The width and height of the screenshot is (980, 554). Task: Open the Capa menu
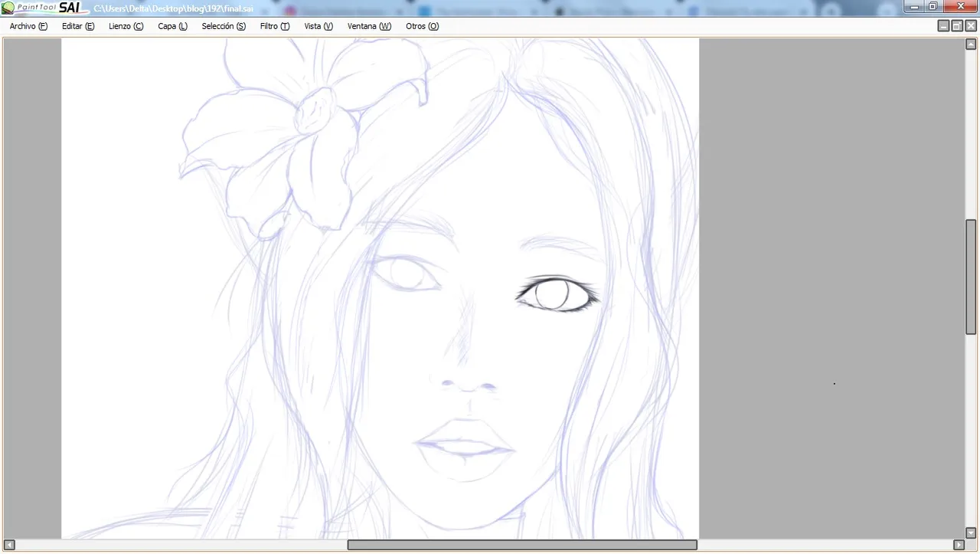(x=172, y=26)
